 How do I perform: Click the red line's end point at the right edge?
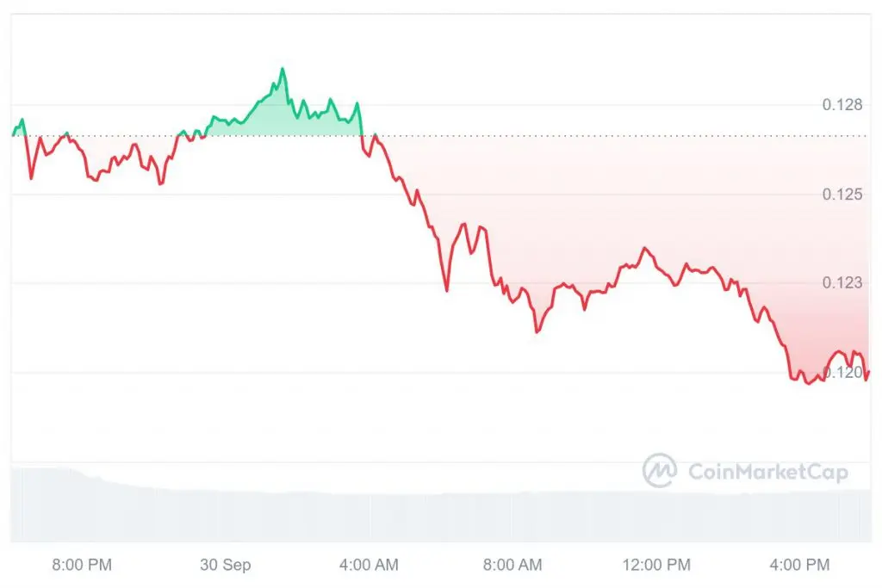(x=869, y=372)
